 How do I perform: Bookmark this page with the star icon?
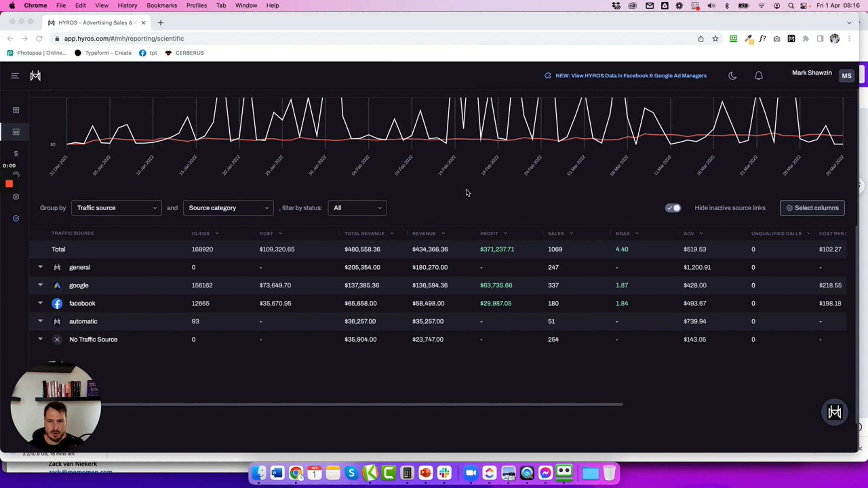click(x=715, y=39)
